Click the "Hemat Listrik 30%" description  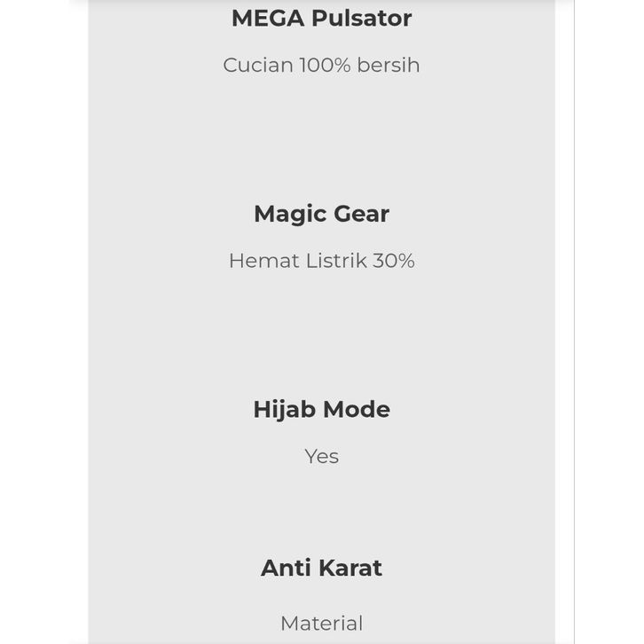tap(321, 261)
